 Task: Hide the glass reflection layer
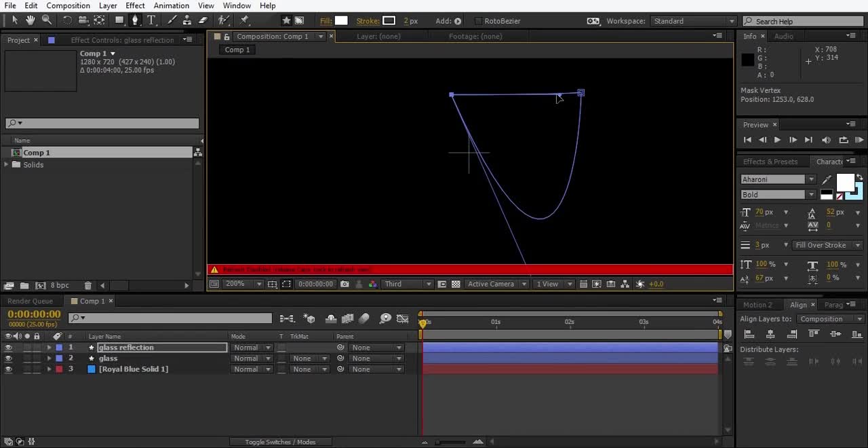click(8, 348)
